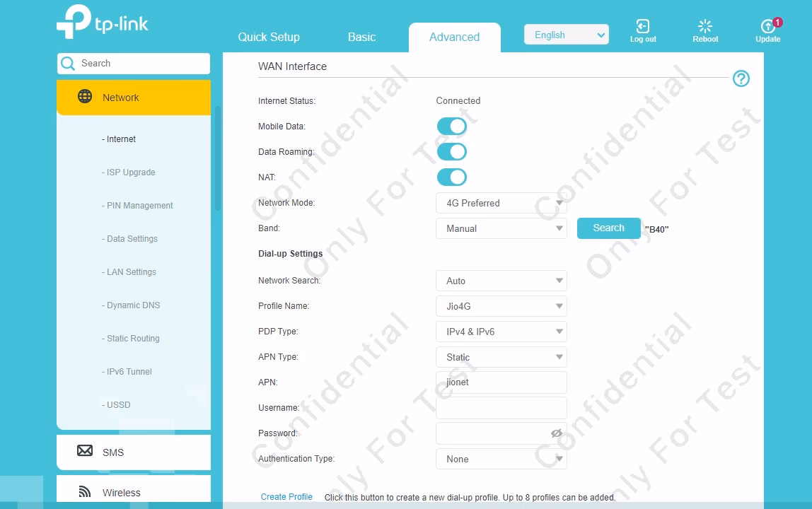Click the Connected status text
This screenshot has width=812, height=509.
coord(458,100)
